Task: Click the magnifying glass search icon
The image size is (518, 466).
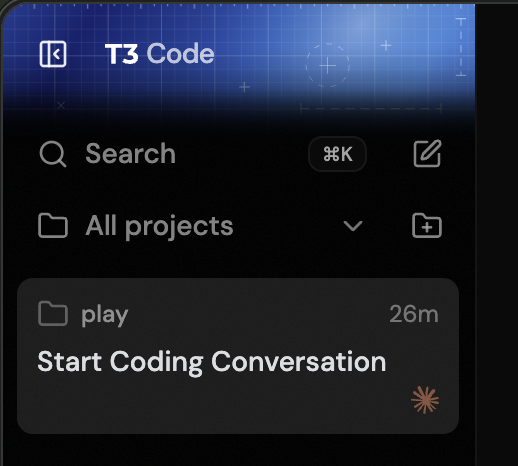Action: click(x=53, y=154)
